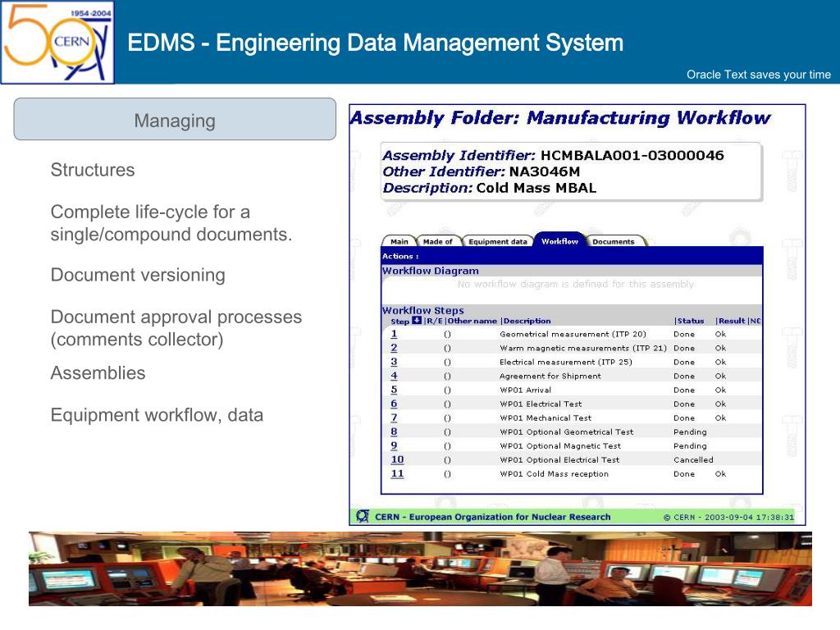840x630 pixels.
Task: Click the Actions bar label
Action: (400, 256)
